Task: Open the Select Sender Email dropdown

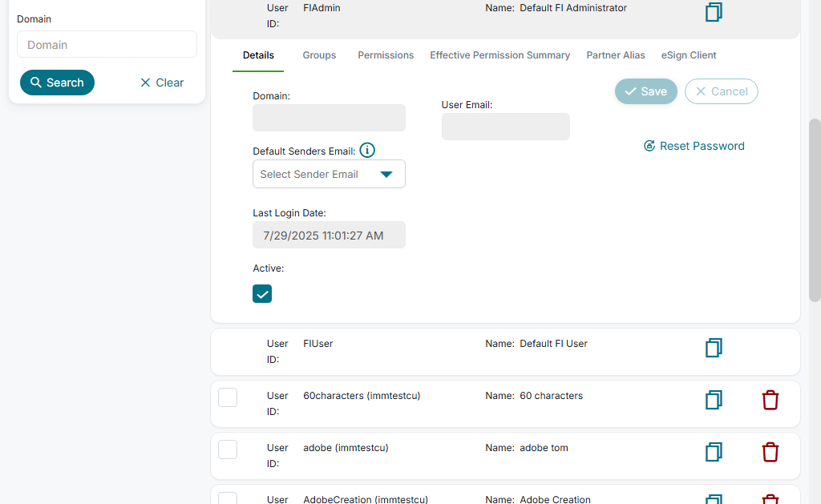Action: point(329,174)
